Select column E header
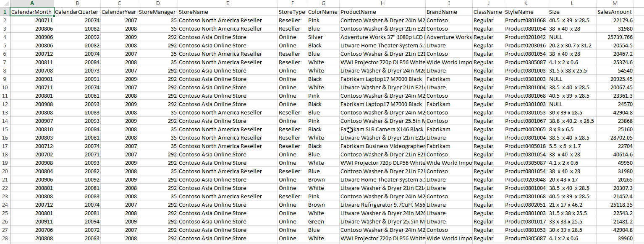Image resolution: width=644 pixels, height=244 pixels. click(x=227, y=3)
